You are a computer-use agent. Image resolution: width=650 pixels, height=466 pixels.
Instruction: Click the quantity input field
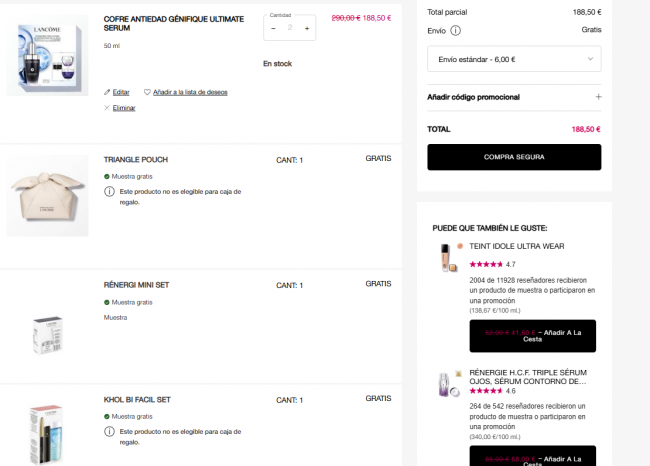(x=290, y=28)
